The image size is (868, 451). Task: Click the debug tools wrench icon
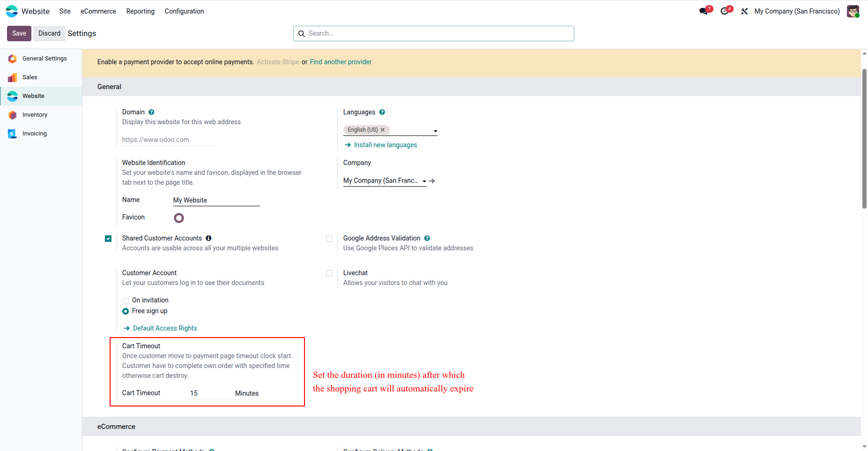[744, 11]
